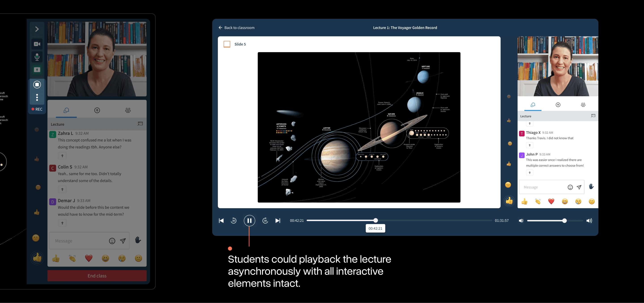Open the three-dot options menu

pyautogui.click(x=37, y=97)
